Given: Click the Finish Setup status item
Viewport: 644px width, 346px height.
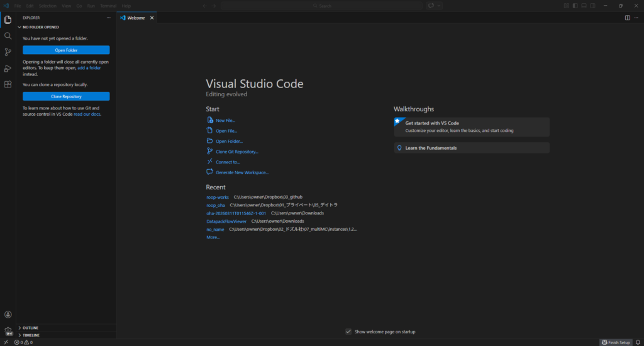Looking at the screenshot, I should point(616,342).
